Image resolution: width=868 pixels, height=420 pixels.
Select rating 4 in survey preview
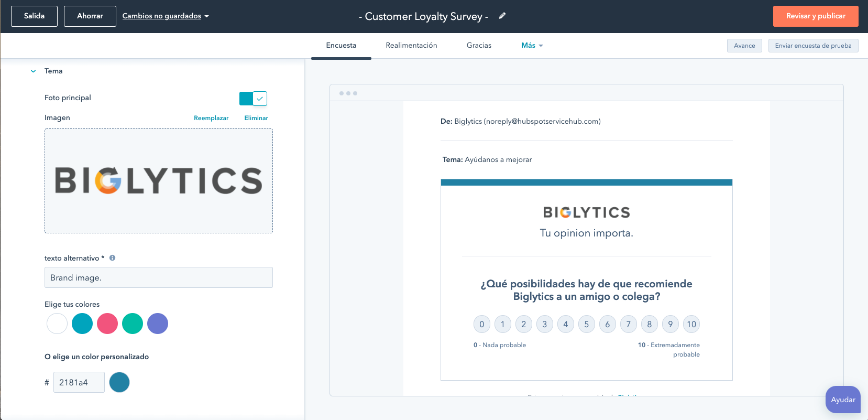(566, 324)
